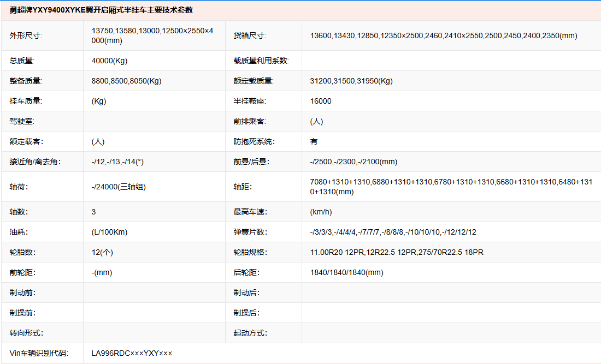Select the 制操前 label
The width and height of the screenshot is (601, 364).
(22, 313)
